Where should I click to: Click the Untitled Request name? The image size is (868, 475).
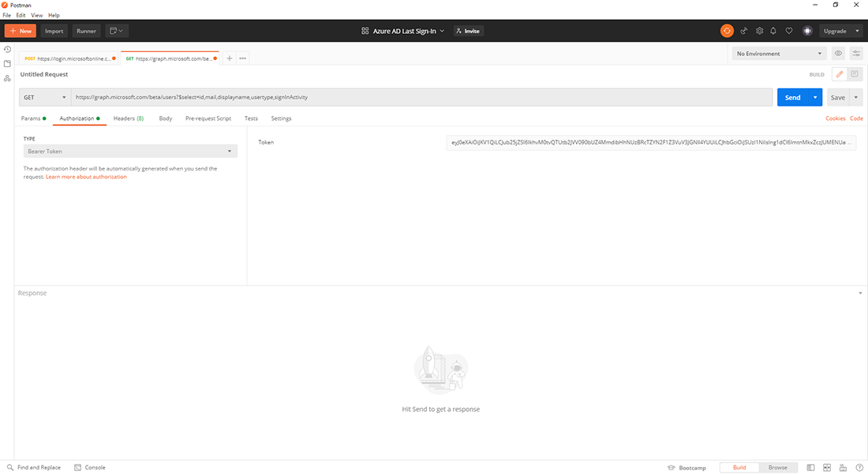[44, 74]
